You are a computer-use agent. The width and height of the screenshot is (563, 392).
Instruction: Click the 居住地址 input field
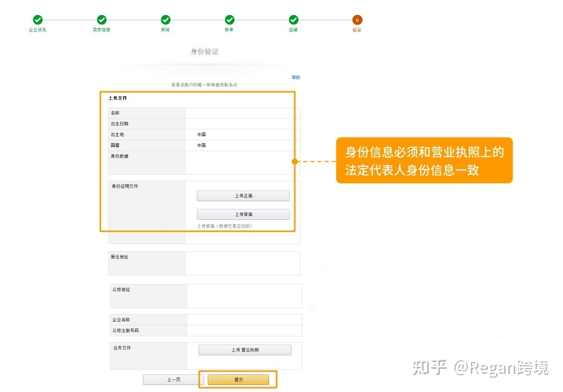pos(243,263)
